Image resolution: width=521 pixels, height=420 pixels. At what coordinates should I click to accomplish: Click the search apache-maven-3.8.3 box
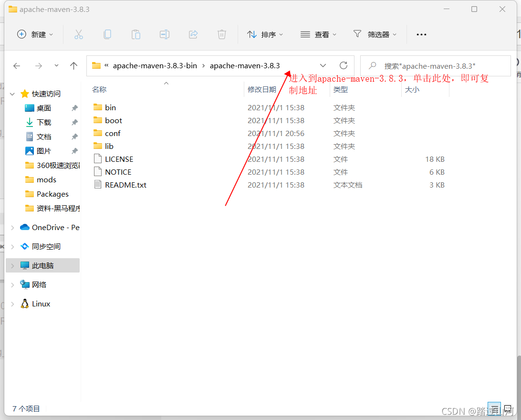click(x=435, y=66)
